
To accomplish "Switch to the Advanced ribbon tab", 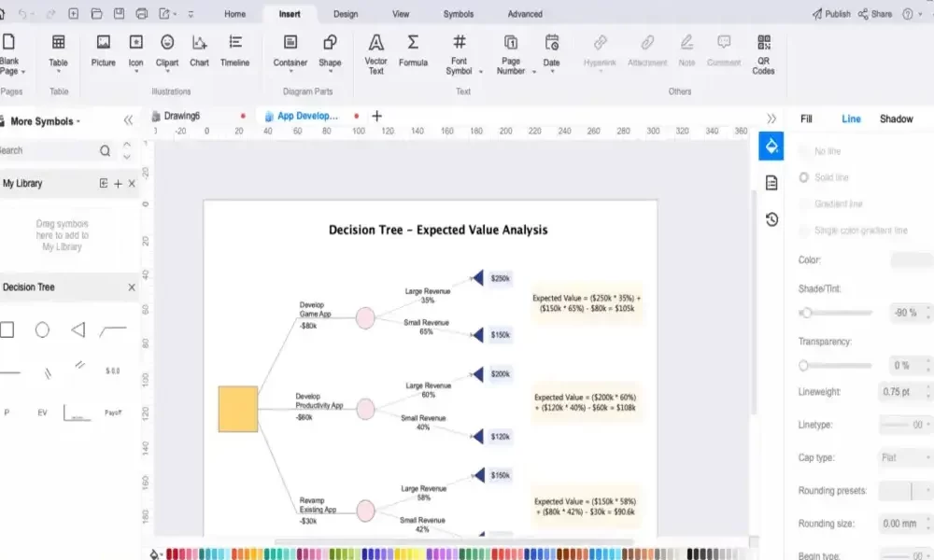I will (x=525, y=14).
